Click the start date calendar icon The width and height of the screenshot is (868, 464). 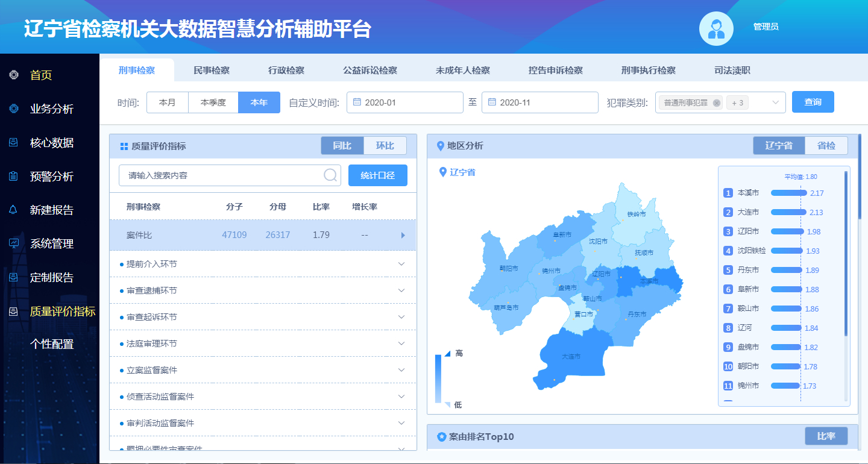357,102
